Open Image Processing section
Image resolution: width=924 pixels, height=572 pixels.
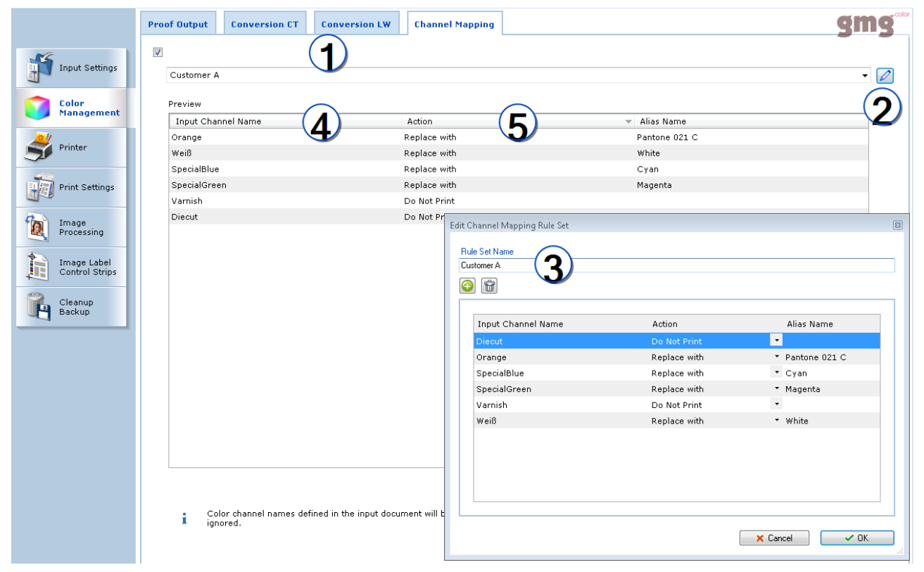click(x=72, y=227)
